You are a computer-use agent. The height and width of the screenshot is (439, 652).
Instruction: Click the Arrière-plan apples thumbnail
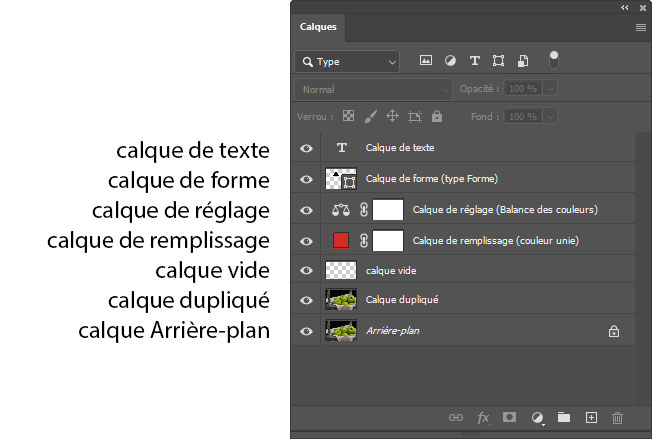coord(341,330)
